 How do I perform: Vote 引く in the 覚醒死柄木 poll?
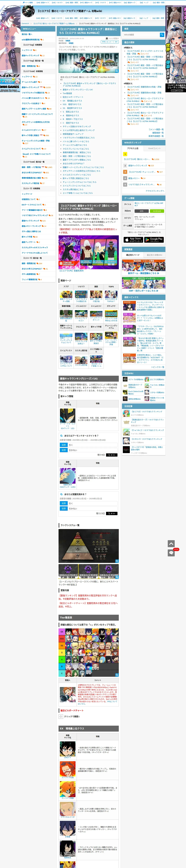coord(63,503)
